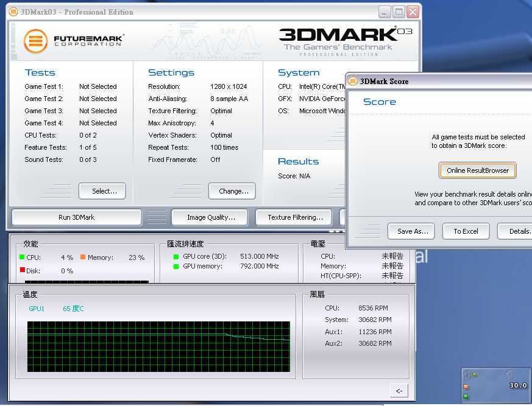Click the orange square in desktop widget

[x=466, y=387]
